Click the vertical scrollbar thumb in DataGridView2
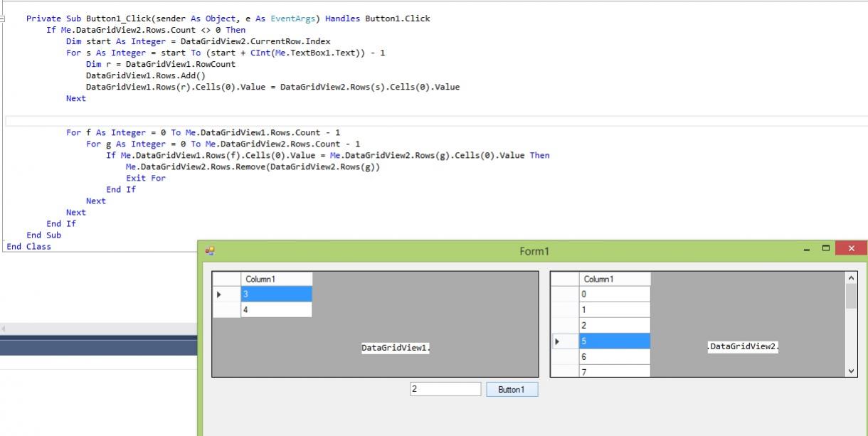Image resolution: width=868 pixels, height=436 pixels. tap(851, 297)
